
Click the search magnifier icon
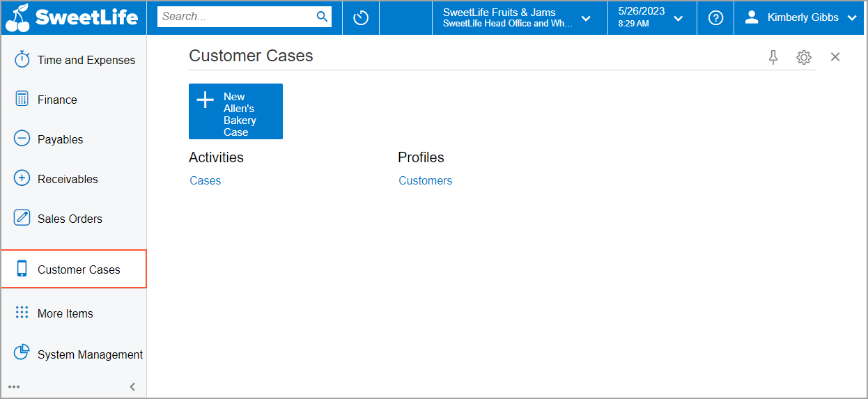tap(322, 17)
